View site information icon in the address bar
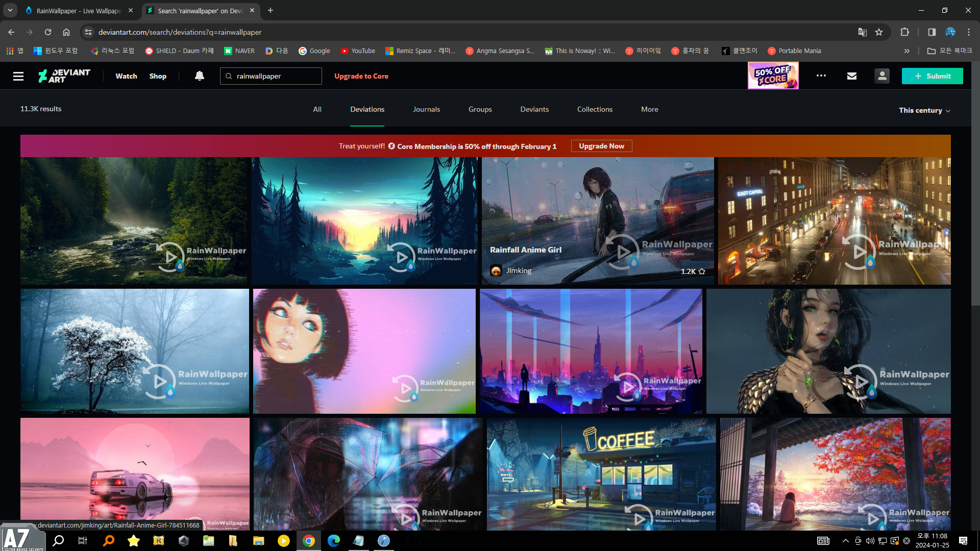Image resolution: width=980 pixels, height=551 pixels. 88,32
